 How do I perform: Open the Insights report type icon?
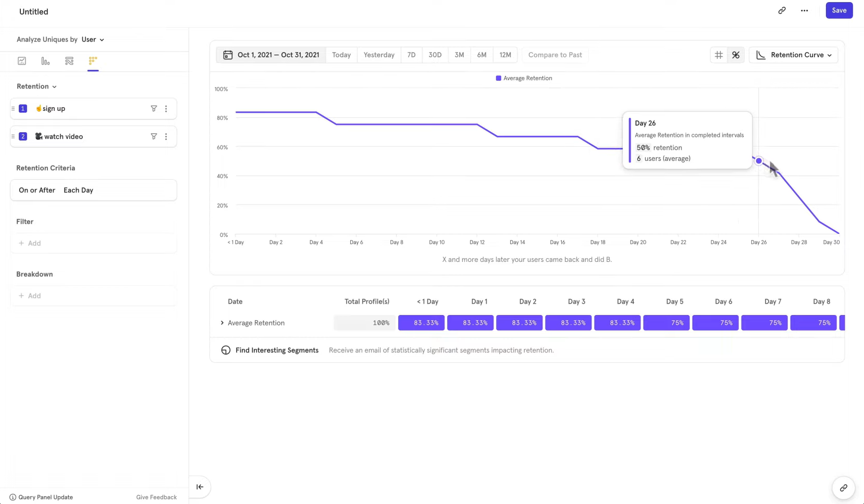pyautogui.click(x=22, y=61)
